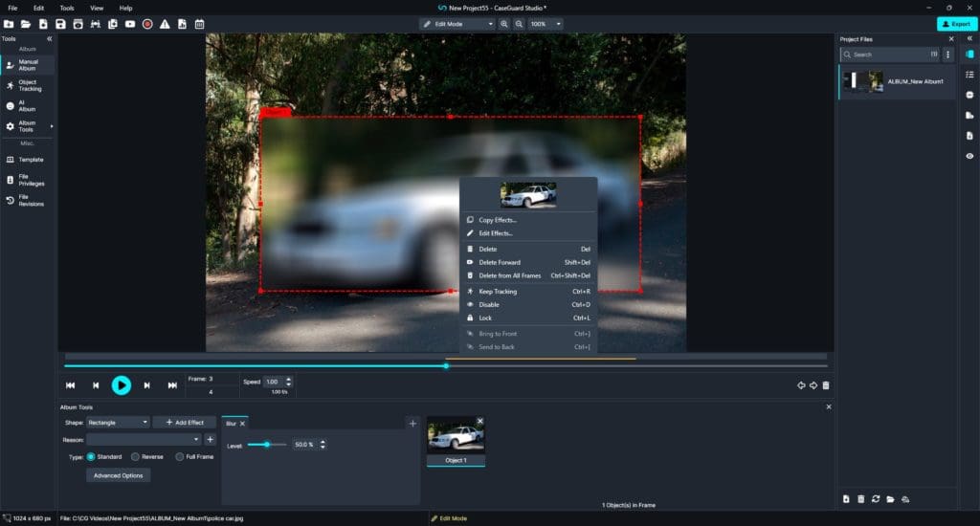Select the Full Frame type radio button
The image size is (980, 526).
pyautogui.click(x=179, y=456)
